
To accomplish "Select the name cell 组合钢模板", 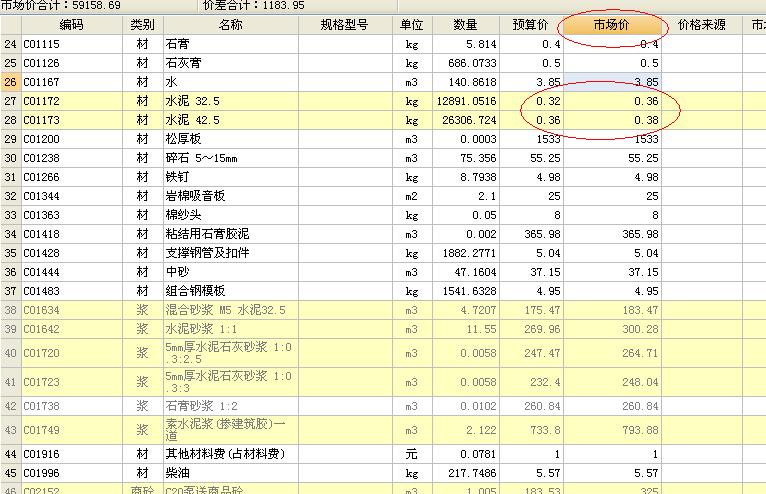I will pyautogui.click(x=231, y=291).
